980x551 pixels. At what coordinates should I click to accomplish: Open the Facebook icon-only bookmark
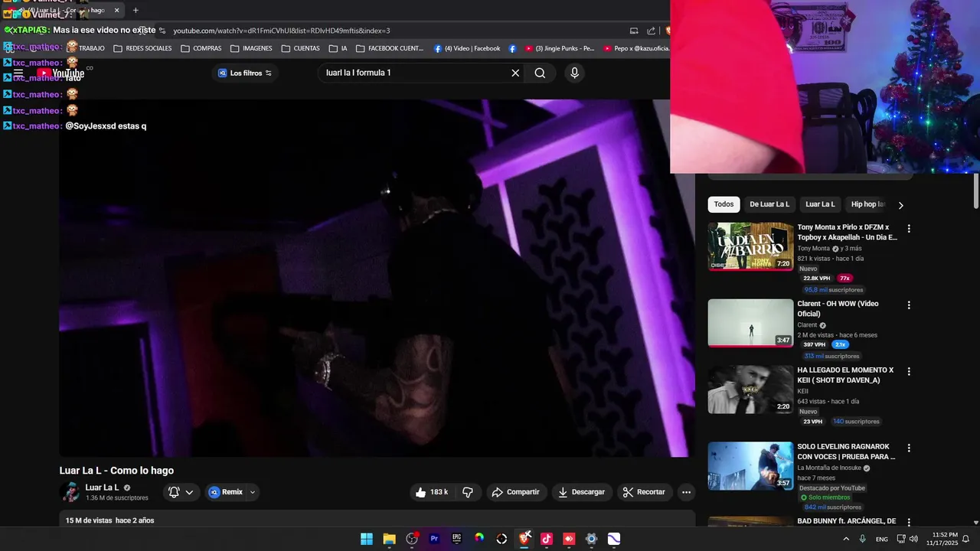coord(512,48)
